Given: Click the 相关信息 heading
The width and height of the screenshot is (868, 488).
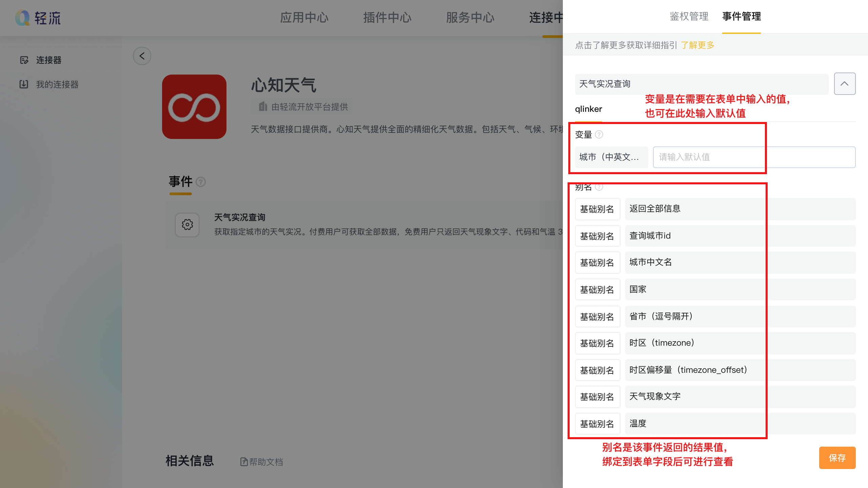Looking at the screenshot, I should pyautogui.click(x=190, y=461).
